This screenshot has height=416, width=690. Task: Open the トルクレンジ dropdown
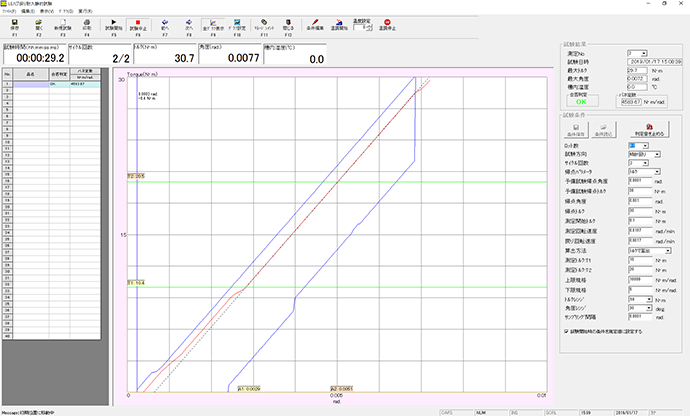pos(649,299)
